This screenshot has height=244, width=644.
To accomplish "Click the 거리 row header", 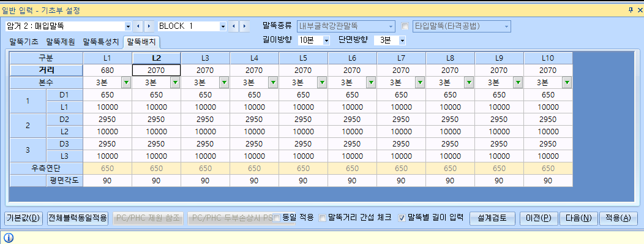I will coord(47,71).
